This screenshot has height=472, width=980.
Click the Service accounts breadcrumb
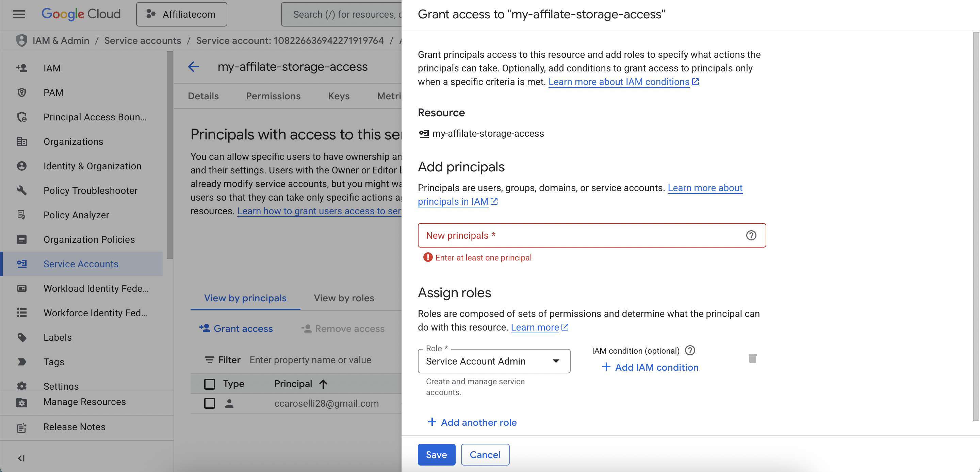143,40
